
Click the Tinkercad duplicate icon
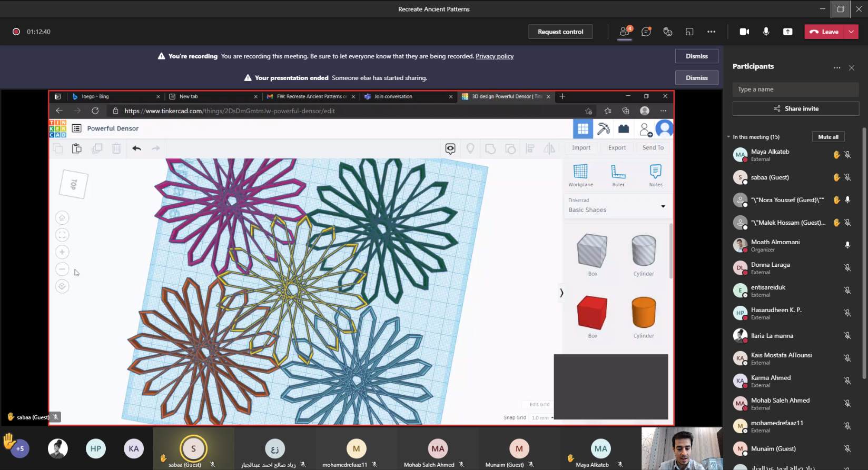[97, 148]
